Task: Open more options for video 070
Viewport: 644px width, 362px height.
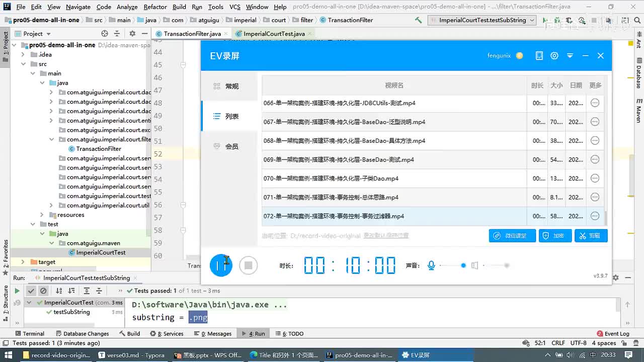Action: (x=595, y=178)
